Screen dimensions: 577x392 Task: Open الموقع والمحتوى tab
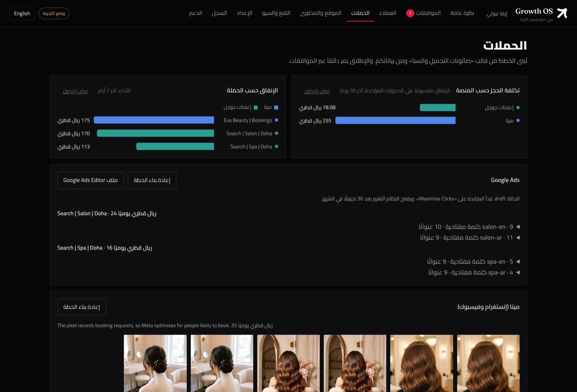(x=321, y=13)
